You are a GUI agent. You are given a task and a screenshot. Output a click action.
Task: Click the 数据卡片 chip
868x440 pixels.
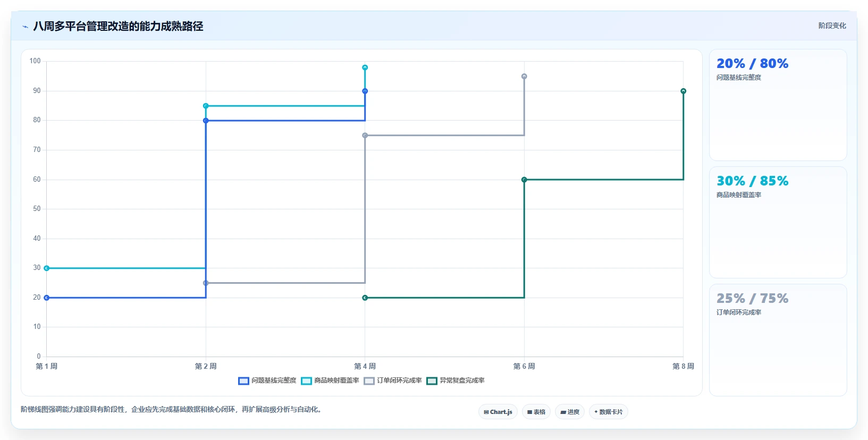point(609,412)
